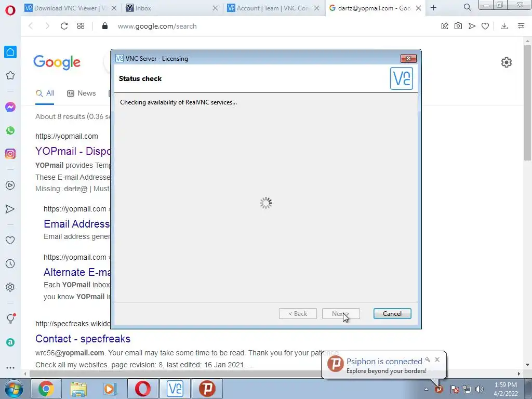The width and height of the screenshot is (532, 399).
Task: Select the Google News results tab
Action: point(82,94)
